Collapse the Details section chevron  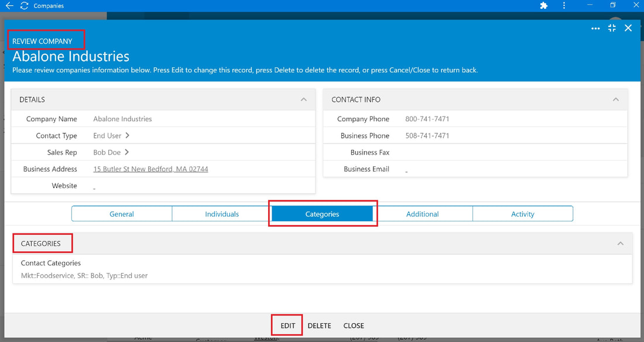coord(303,100)
